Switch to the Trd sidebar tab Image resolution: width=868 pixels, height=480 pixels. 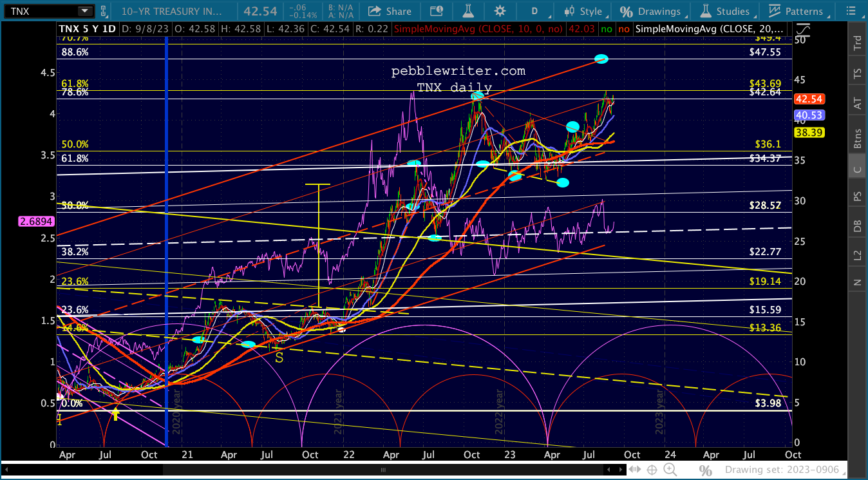coord(857,43)
